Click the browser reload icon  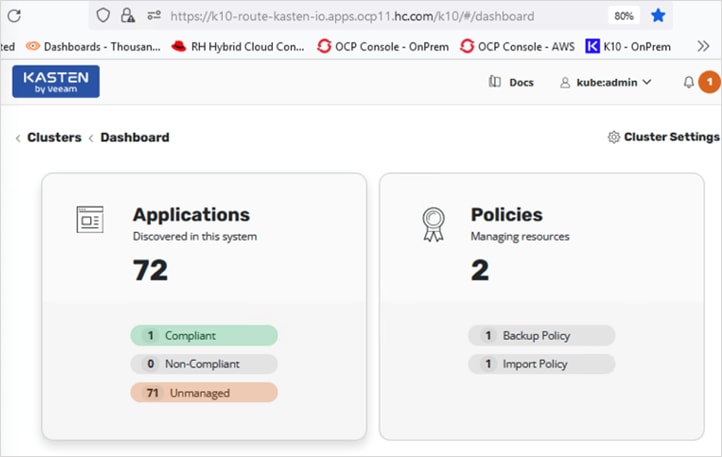tap(14, 16)
